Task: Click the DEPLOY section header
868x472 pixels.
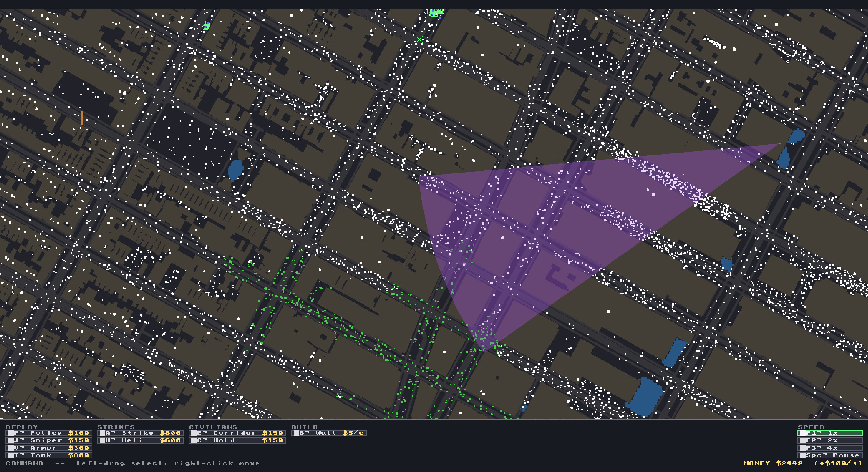Action: tap(22, 427)
